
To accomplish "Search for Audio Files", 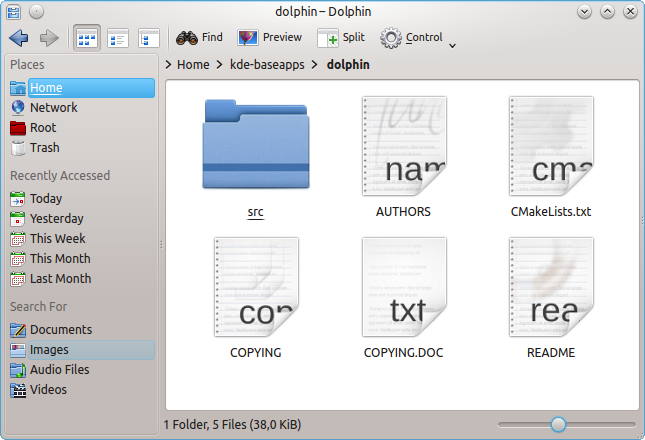I will (x=59, y=370).
